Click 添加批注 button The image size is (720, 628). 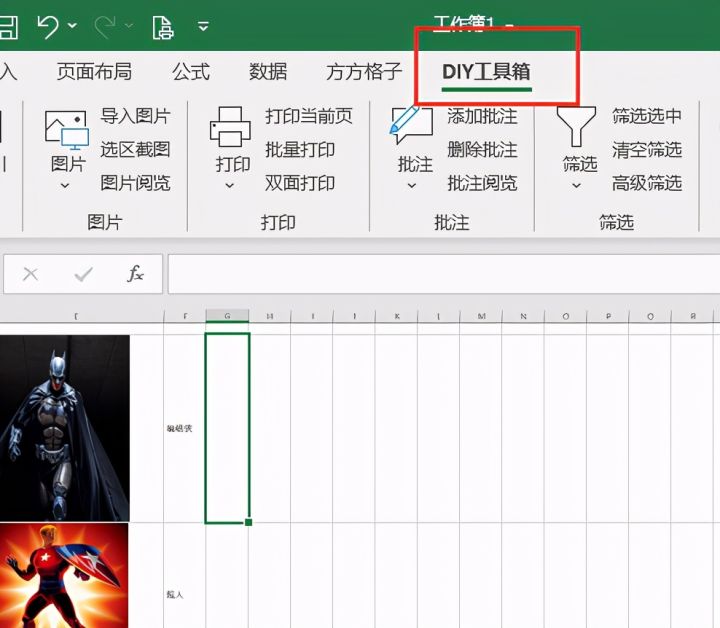[482, 116]
